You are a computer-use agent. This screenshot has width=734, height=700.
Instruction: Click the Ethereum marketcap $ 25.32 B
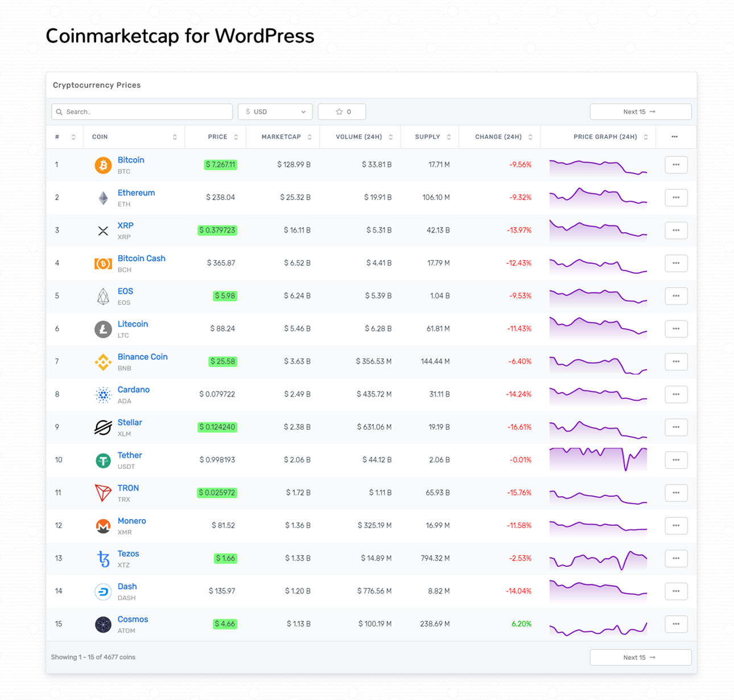coord(295,197)
